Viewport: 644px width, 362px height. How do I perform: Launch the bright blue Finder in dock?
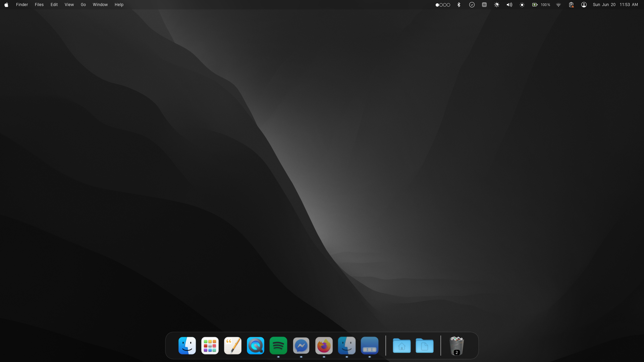coord(187,346)
